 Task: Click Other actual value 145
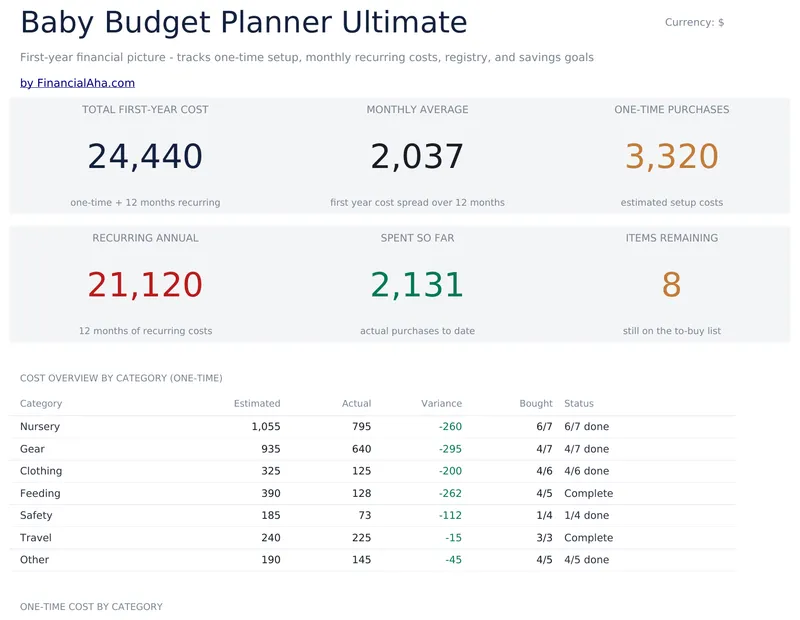pyautogui.click(x=362, y=560)
